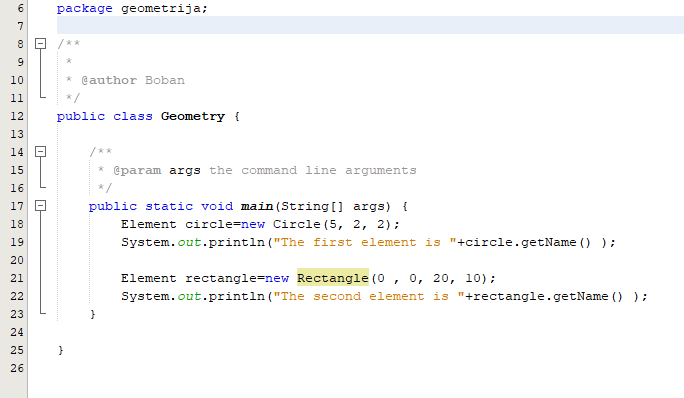Click the '@author Boban' comment text
Viewport: 684px width, 398px height.
[x=133, y=80]
